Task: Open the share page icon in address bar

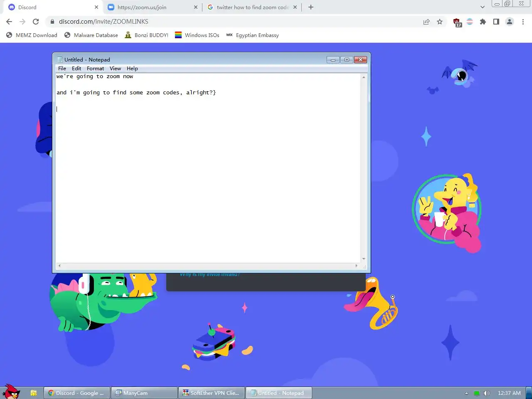Action: (x=426, y=22)
